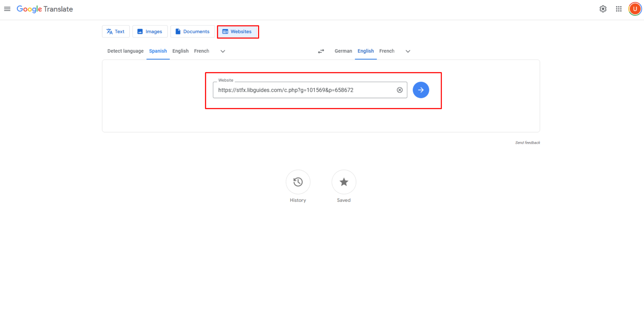Open the Google apps grid
The image size is (644, 314).
619,9
